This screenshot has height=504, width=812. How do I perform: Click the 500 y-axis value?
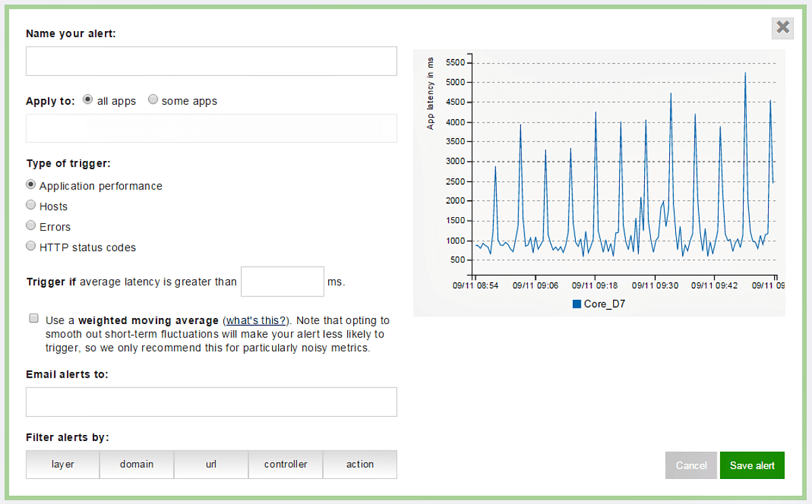(x=459, y=260)
